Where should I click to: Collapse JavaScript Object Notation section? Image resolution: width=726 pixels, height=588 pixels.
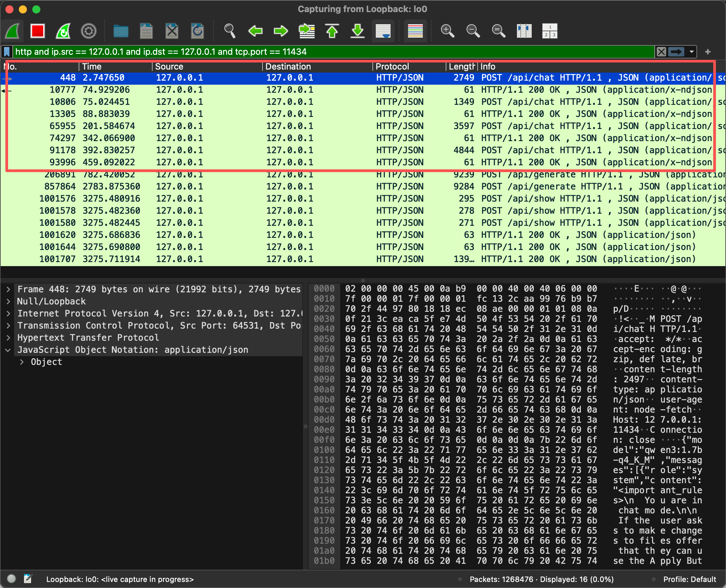[x=8, y=350]
